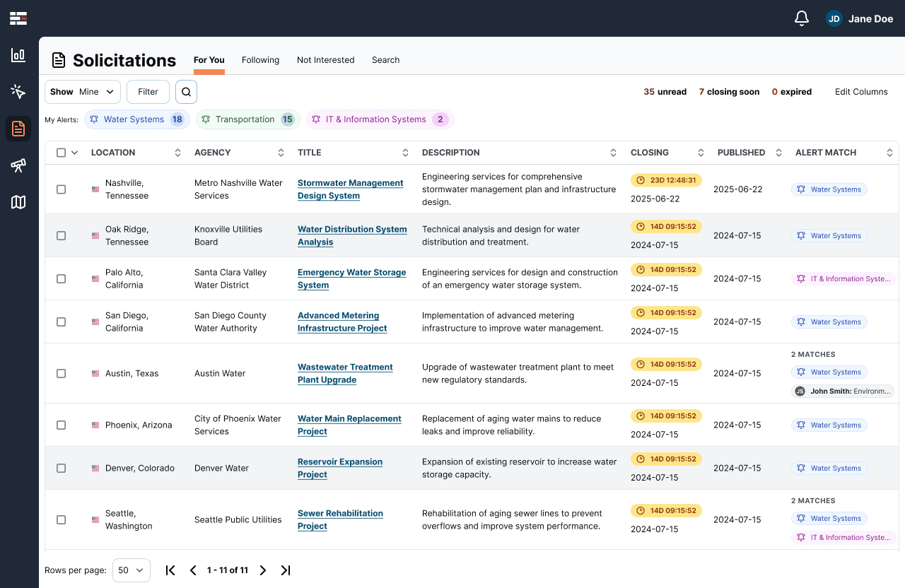This screenshot has height=588, width=905.
Task: Click the cursor sparkle icon in sidebar
Action: [x=18, y=92]
